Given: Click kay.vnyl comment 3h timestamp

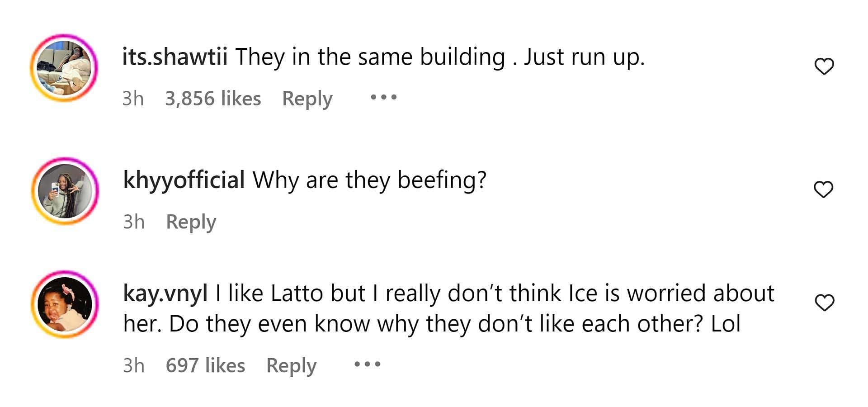Looking at the screenshot, I should coord(134,365).
